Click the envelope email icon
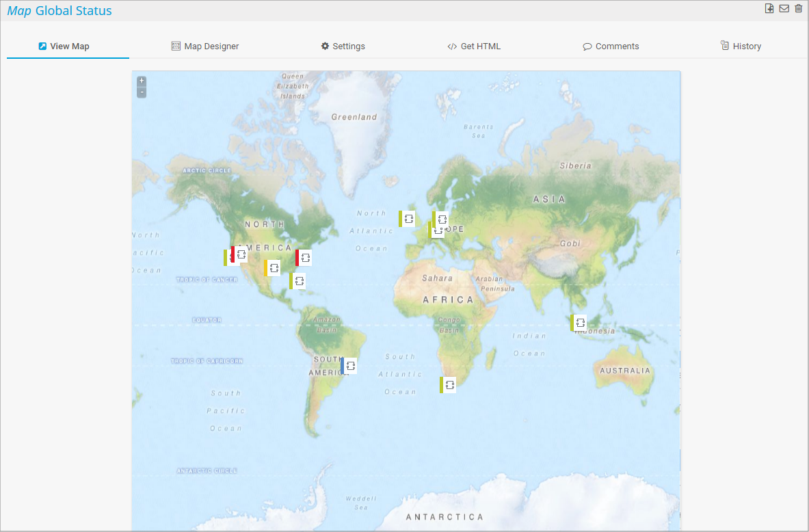Viewport: 809px width, 532px height. point(784,9)
